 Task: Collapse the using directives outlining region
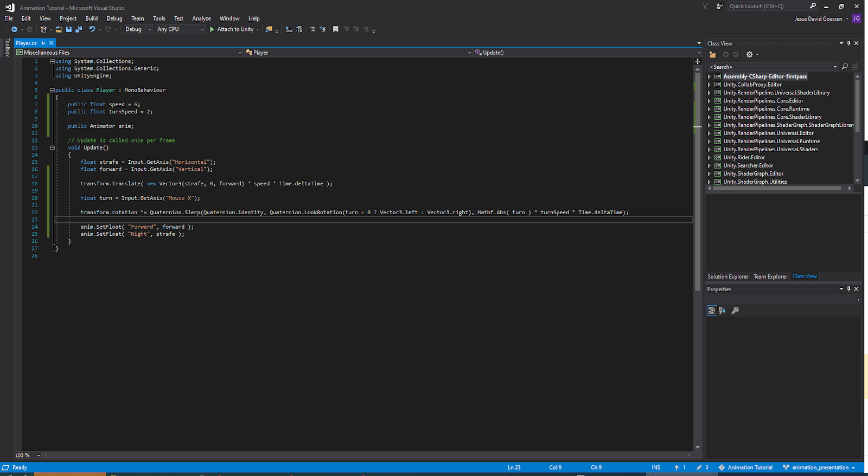pos(53,61)
